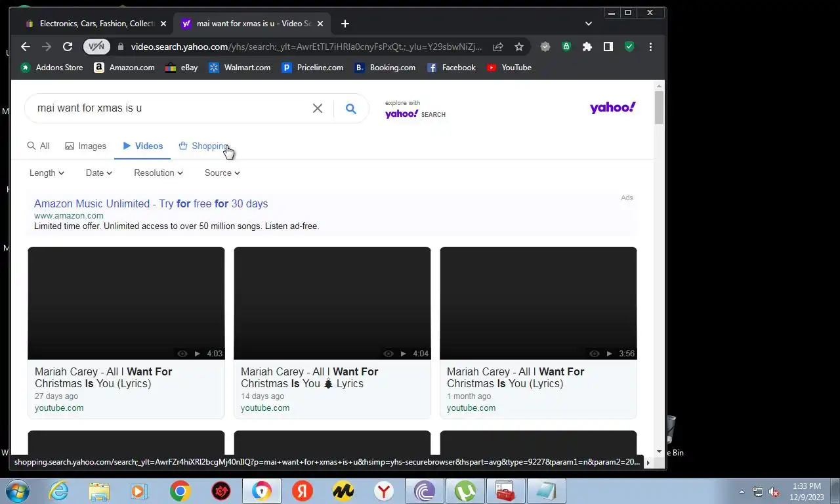Select the Videos results tab
The image size is (840, 504).
coord(142,146)
